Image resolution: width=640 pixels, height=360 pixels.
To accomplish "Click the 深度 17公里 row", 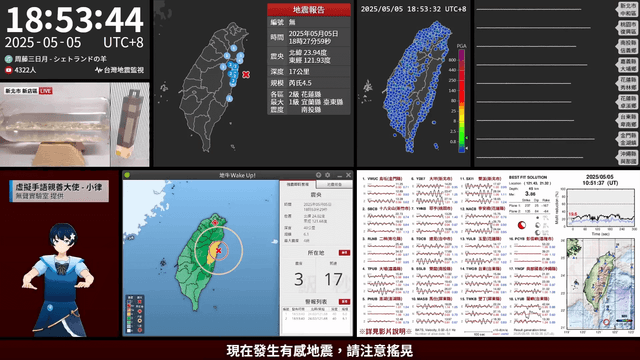I will [x=309, y=71].
